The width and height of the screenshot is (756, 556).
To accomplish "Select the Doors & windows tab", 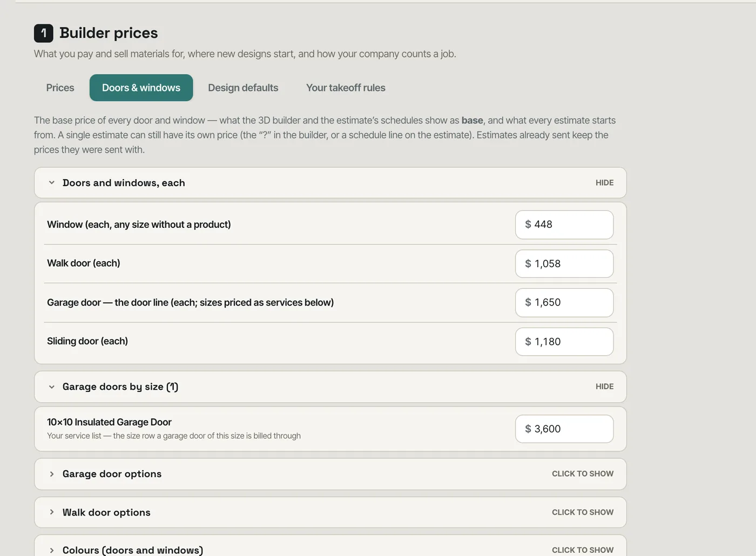I will 141,88.
